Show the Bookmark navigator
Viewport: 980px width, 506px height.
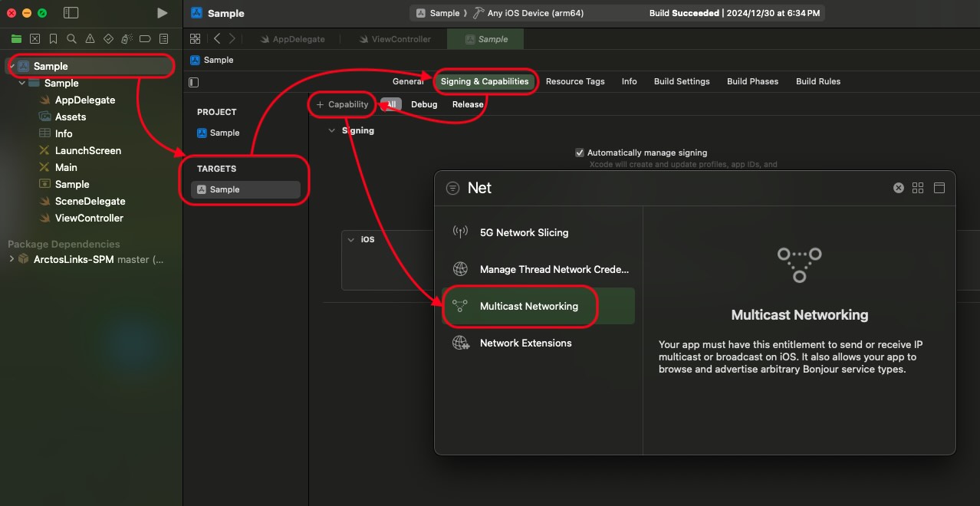click(53, 39)
